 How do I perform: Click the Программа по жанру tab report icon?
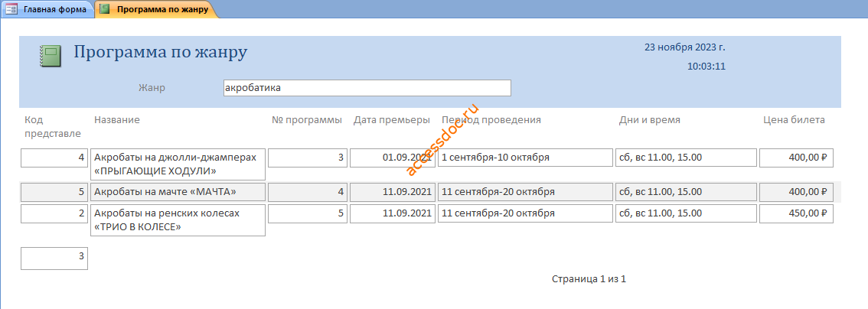pyautogui.click(x=105, y=9)
